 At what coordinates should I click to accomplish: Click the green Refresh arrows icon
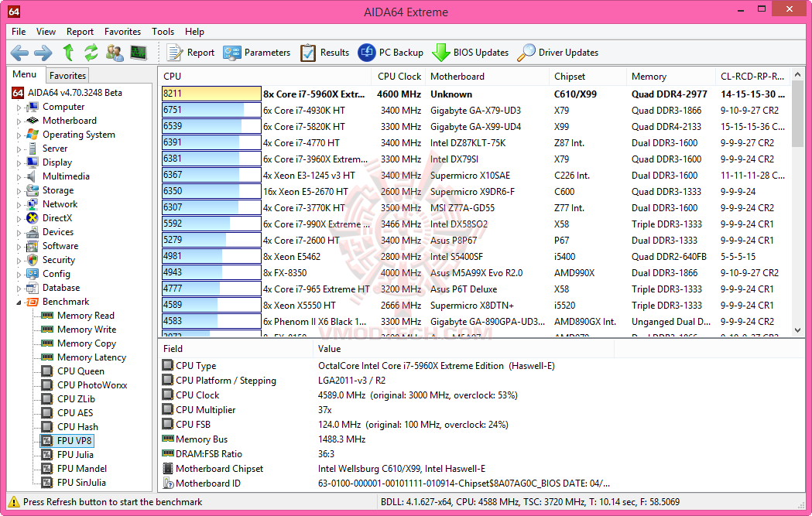point(91,53)
